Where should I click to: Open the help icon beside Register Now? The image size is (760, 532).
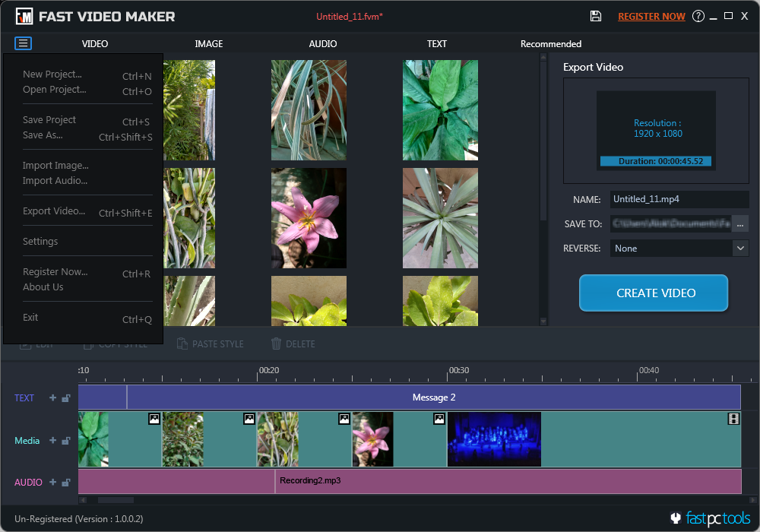pyautogui.click(x=698, y=15)
